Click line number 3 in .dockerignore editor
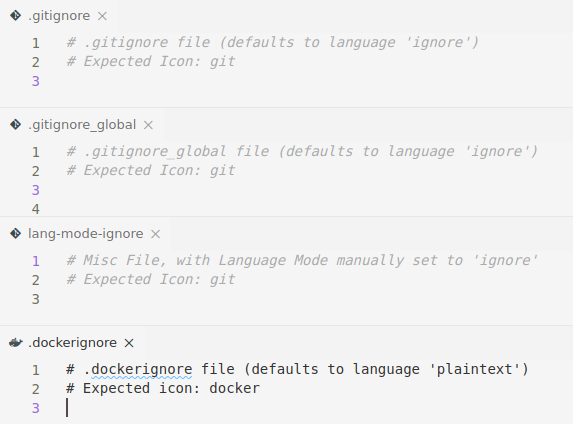Image resolution: width=573 pixels, height=424 pixels. [x=35, y=408]
